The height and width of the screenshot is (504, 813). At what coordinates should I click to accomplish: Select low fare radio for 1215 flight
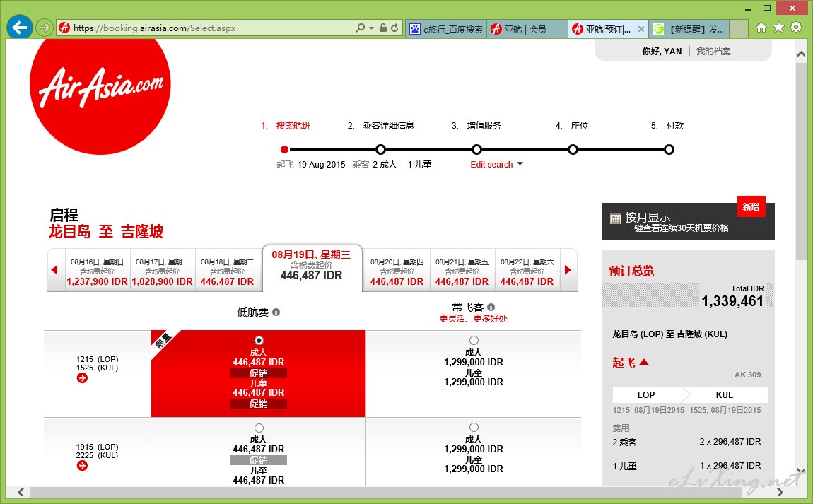coord(259,340)
